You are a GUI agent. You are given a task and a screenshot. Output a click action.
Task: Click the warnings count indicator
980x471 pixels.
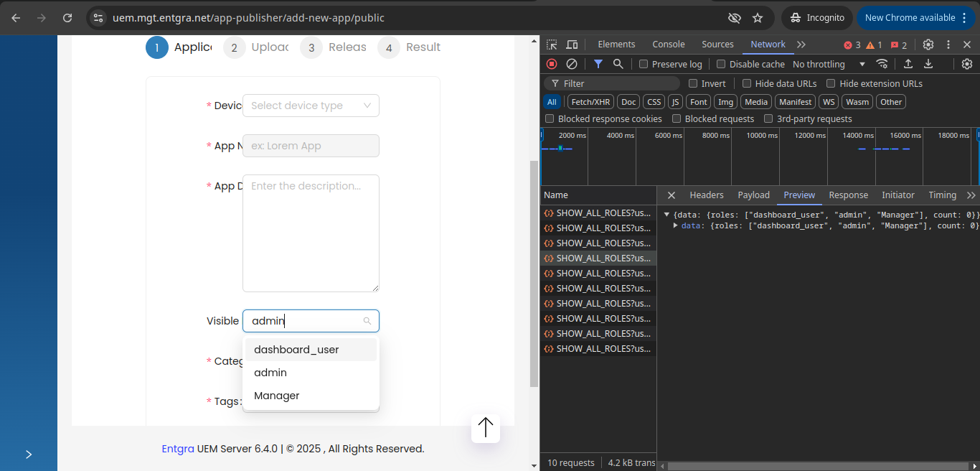click(875, 45)
